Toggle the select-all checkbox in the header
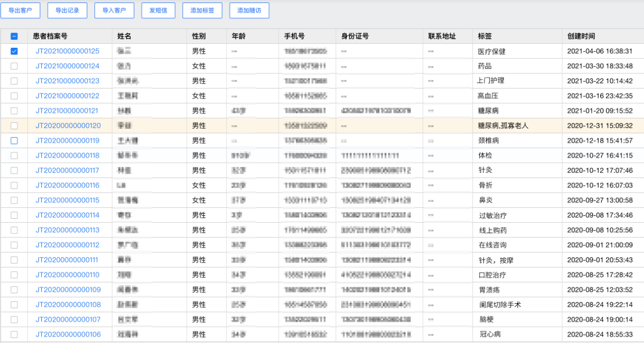644x343 pixels. coord(14,36)
